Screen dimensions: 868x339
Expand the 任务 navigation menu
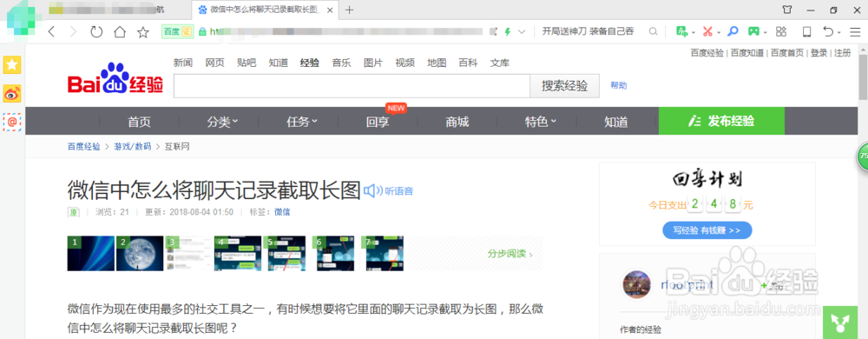(302, 122)
